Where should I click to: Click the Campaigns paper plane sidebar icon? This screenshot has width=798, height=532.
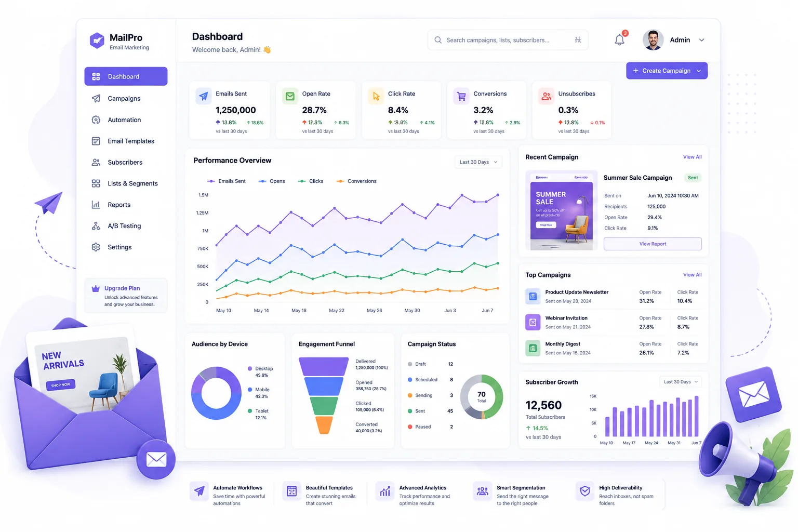tap(96, 98)
